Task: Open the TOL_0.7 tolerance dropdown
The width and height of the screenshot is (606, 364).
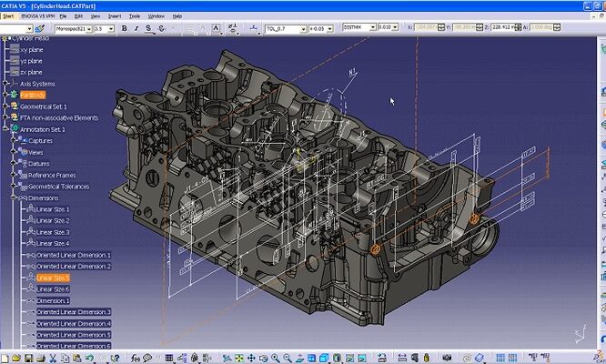Action: coord(301,28)
